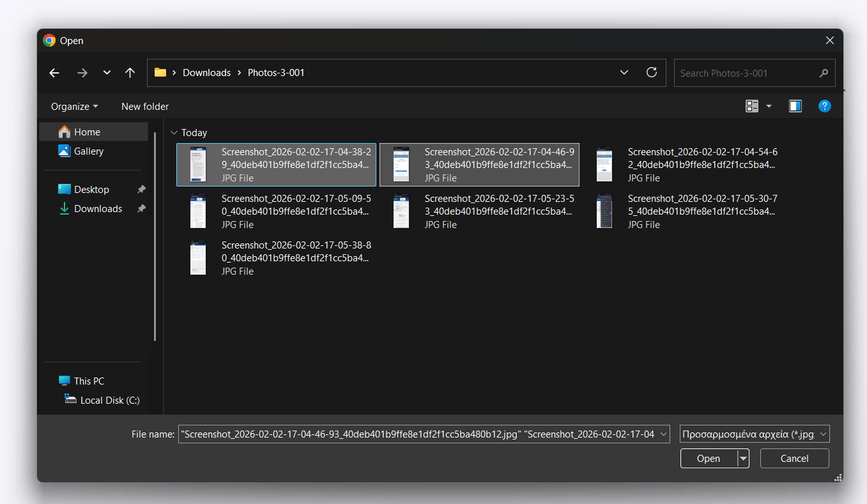Go up one folder level
The image size is (867, 504).
coord(130,73)
